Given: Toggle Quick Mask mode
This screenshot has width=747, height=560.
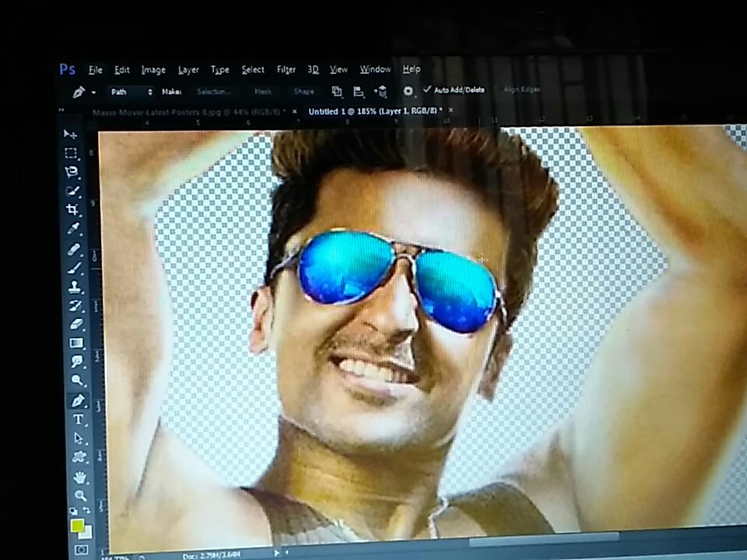Looking at the screenshot, I should [82, 551].
